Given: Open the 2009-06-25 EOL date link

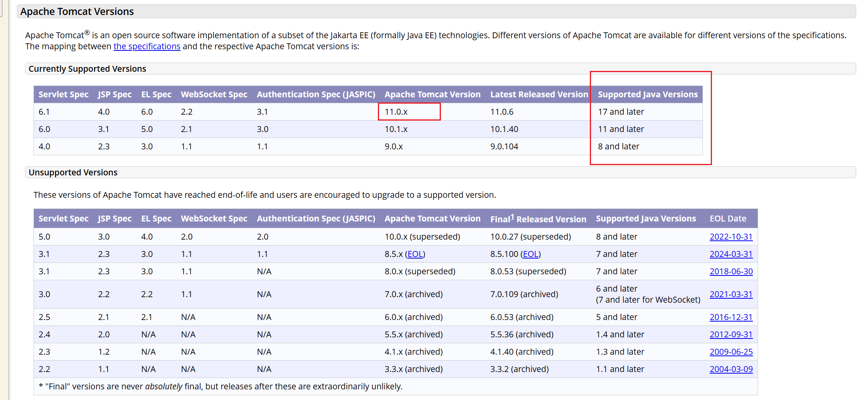Looking at the screenshot, I should (x=731, y=352).
